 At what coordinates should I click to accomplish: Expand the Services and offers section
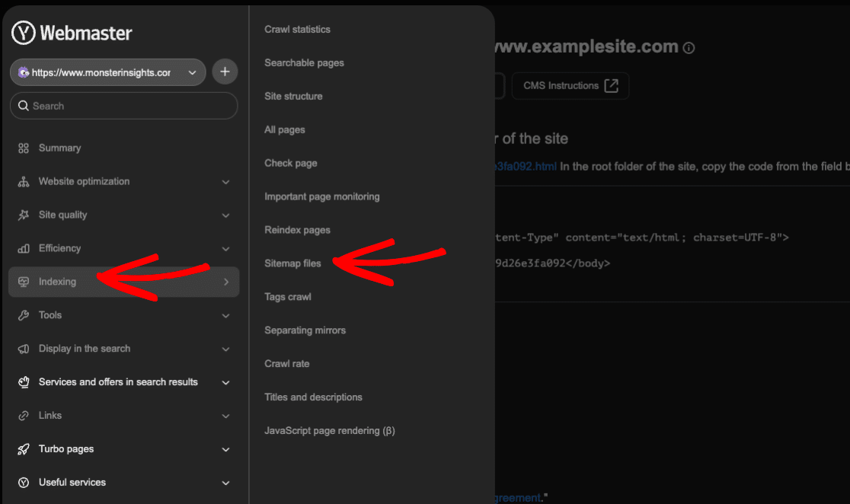click(225, 382)
